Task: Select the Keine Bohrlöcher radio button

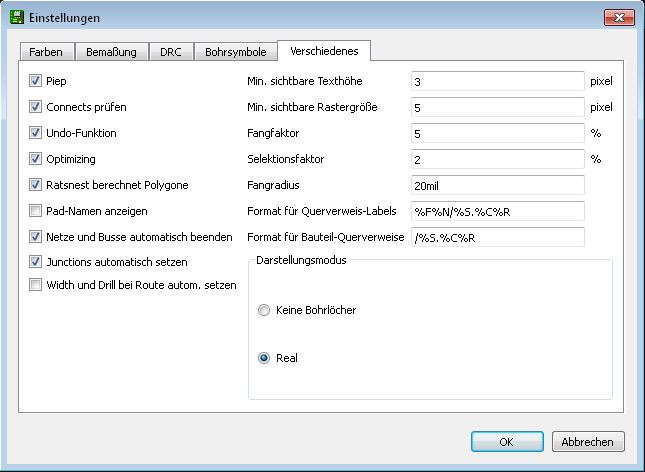Action: [264, 310]
